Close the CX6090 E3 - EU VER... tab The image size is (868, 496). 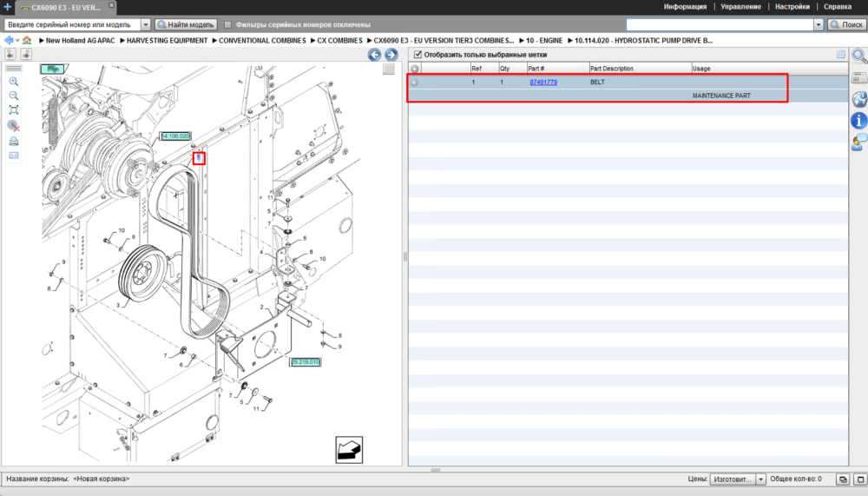tap(111, 5)
